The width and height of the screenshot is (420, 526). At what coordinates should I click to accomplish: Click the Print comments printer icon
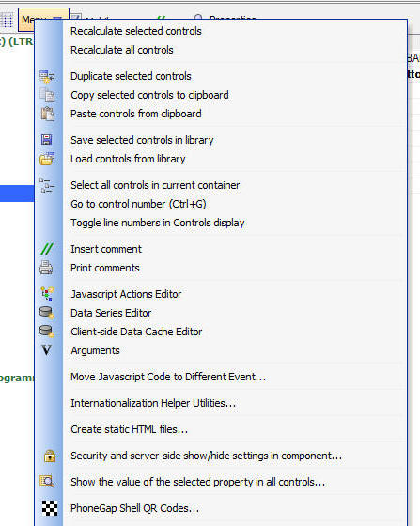[46, 268]
